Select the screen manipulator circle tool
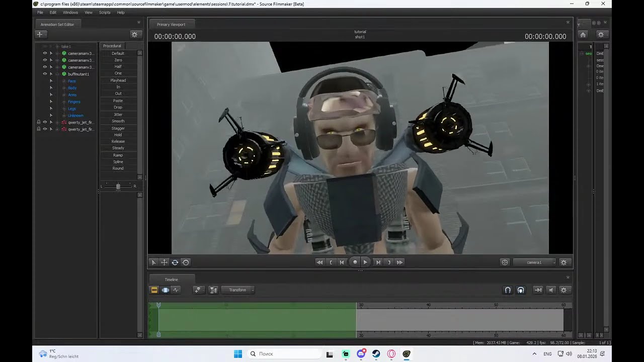This screenshot has width=644, height=362. [x=186, y=262]
